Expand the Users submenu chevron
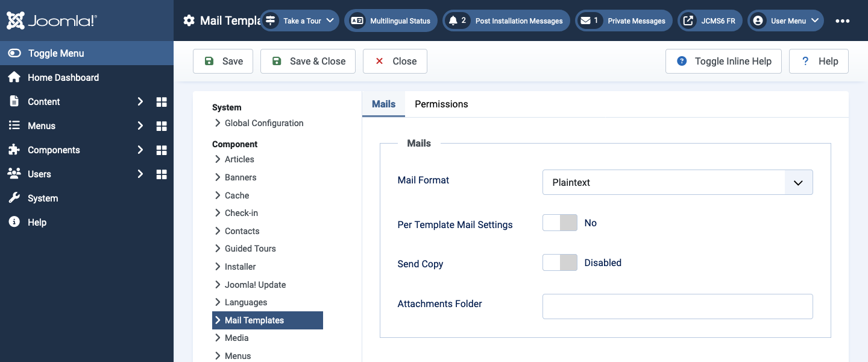The width and height of the screenshot is (868, 362). pyautogui.click(x=140, y=174)
